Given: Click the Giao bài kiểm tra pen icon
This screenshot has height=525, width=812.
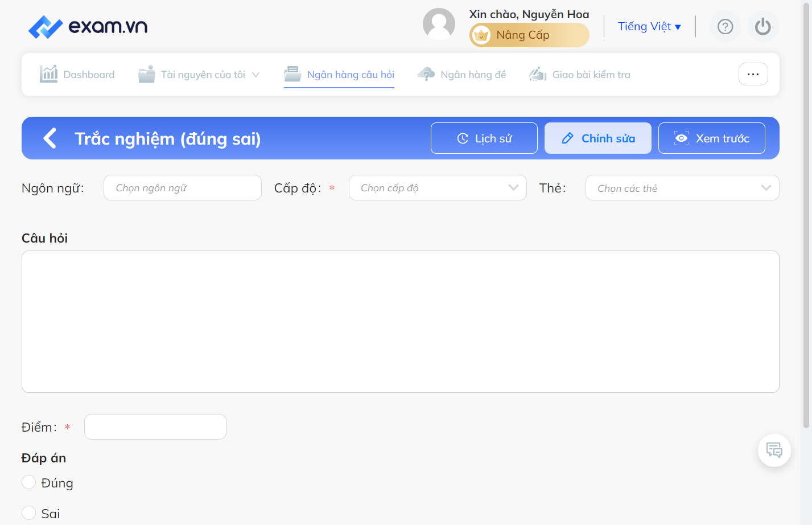Looking at the screenshot, I should (538, 74).
